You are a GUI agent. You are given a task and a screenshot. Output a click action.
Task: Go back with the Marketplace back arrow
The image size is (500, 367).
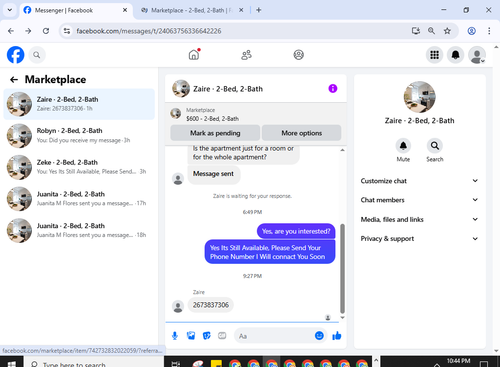pos(14,79)
